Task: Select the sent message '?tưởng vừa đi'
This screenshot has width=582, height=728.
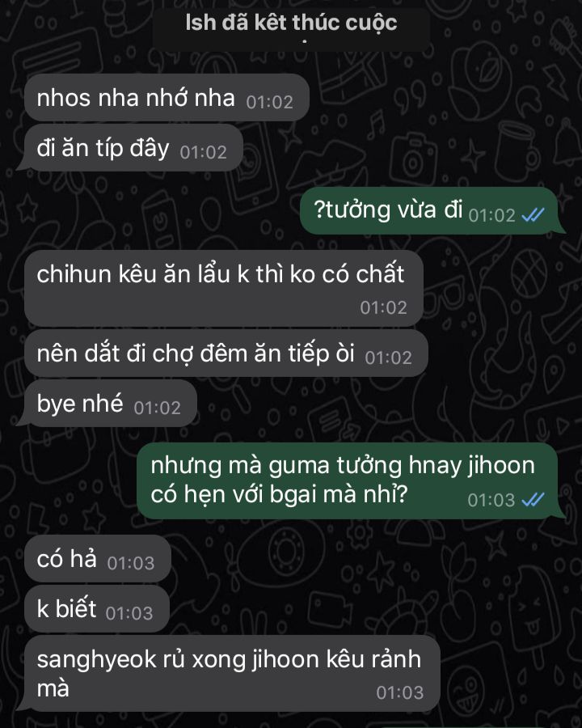Action: click(431, 210)
